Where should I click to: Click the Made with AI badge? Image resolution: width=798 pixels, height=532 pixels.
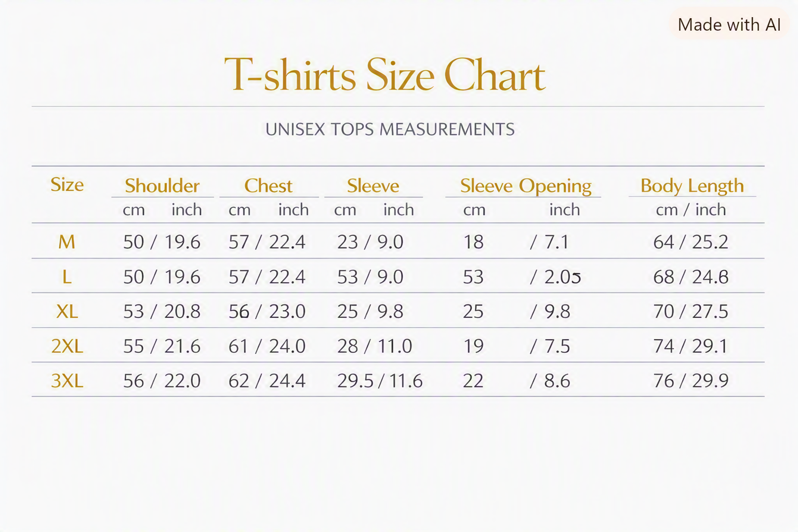pos(729,24)
